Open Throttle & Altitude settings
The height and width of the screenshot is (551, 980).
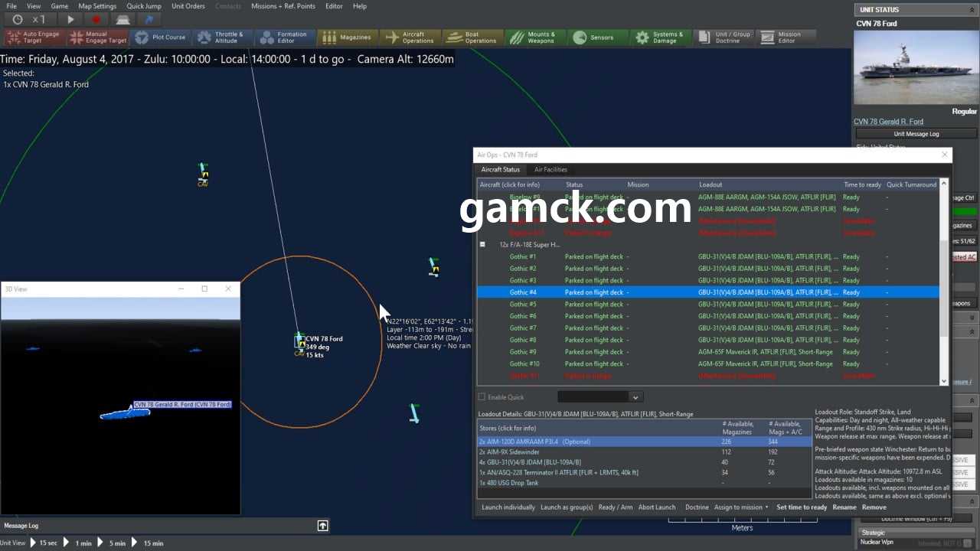pyautogui.click(x=223, y=37)
